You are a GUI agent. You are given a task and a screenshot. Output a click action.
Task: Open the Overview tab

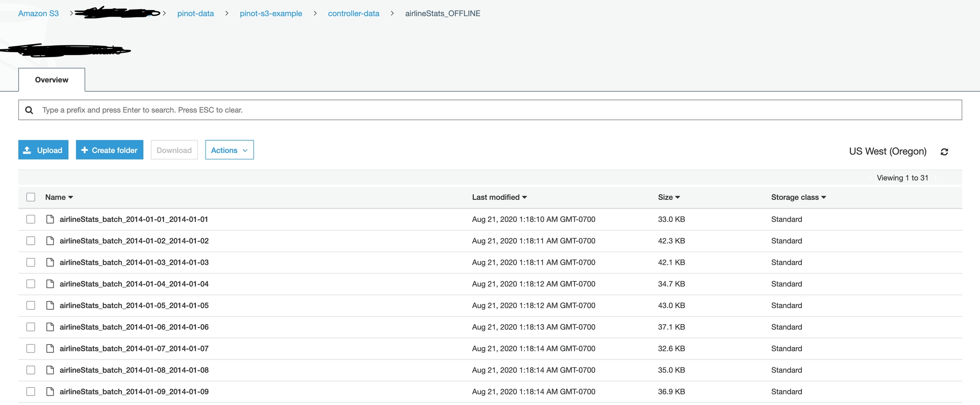[x=51, y=80]
